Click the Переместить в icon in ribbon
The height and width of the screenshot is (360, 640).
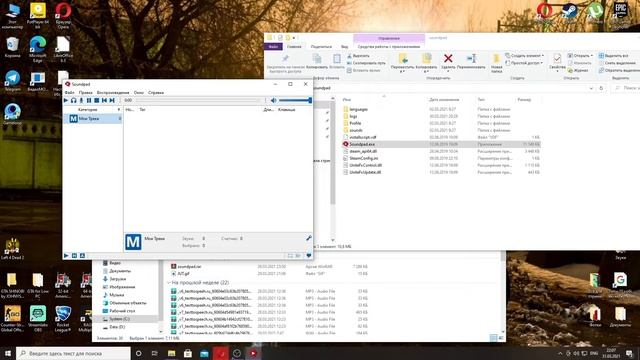tap(403, 58)
